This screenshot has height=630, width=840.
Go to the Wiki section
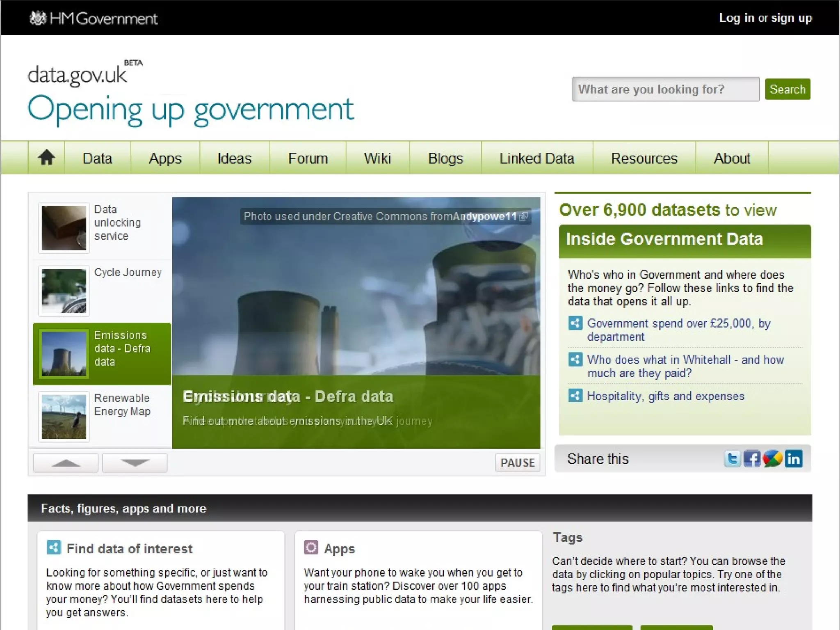pos(377,158)
